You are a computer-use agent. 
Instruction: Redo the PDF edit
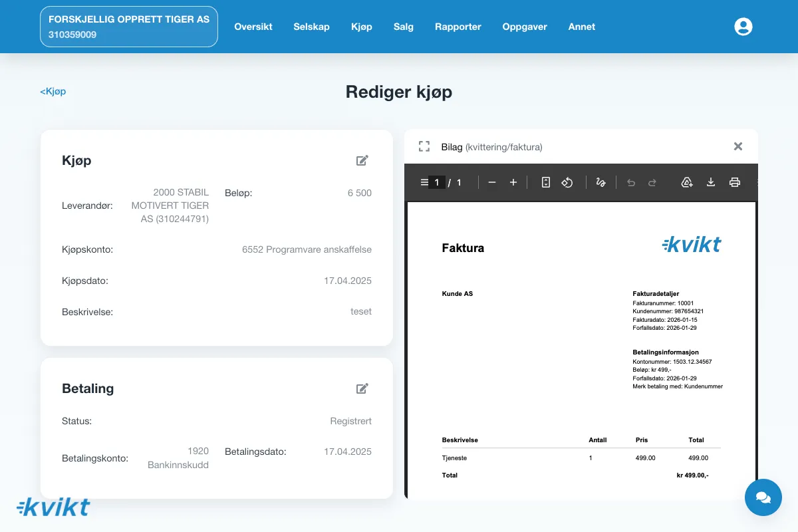(652, 182)
